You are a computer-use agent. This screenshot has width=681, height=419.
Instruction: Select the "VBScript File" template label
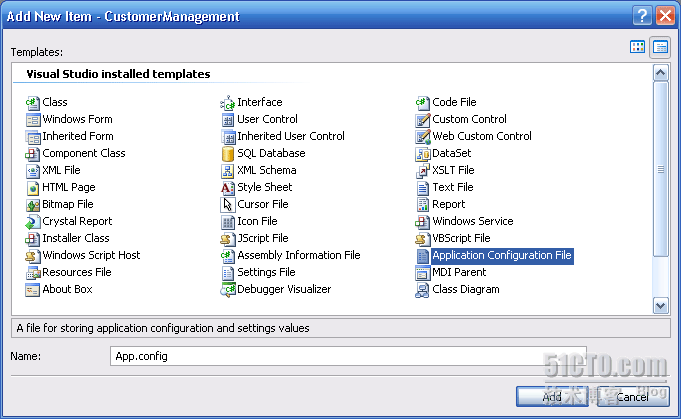[x=461, y=238]
